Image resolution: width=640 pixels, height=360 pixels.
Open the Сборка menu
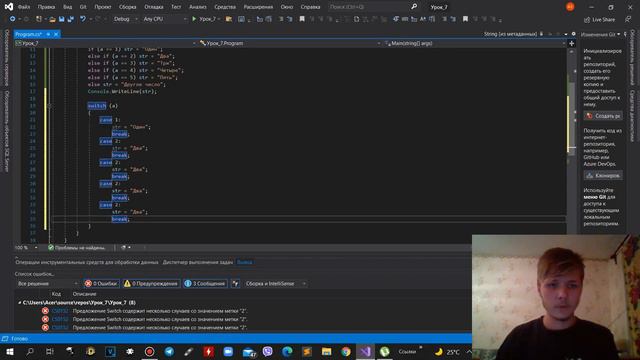(127, 7)
